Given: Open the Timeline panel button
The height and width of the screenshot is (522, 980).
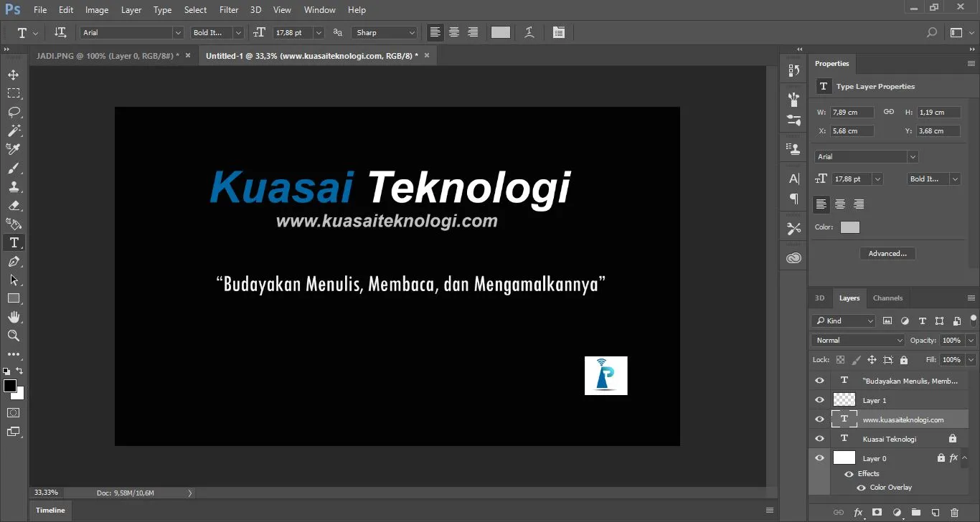Looking at the screenshot, I should coord(50,510).
